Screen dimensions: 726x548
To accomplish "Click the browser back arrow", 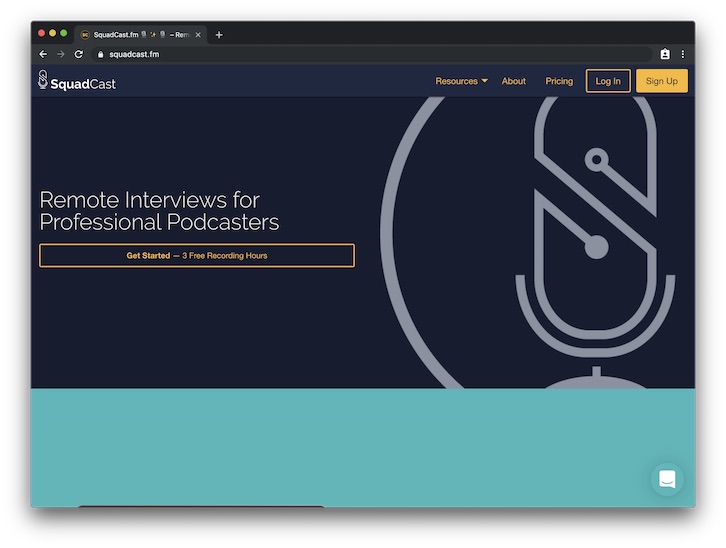I will tap(43, 54).
